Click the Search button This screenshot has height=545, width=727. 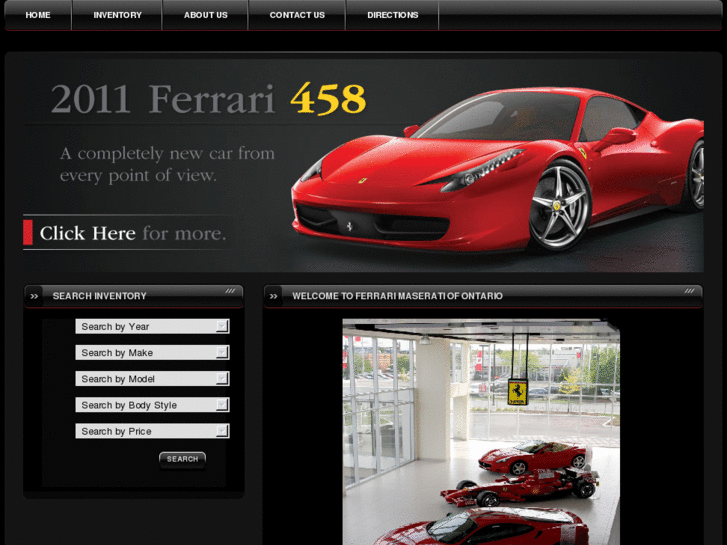[183, 459]
